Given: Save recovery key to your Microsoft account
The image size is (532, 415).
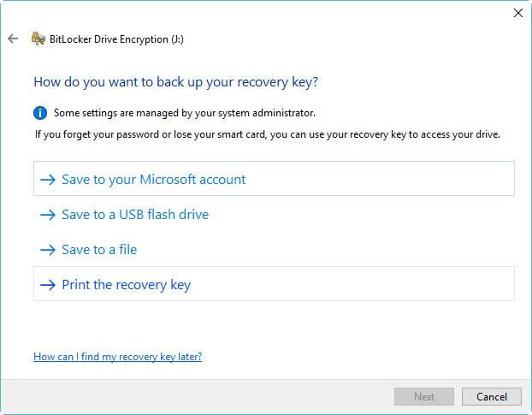Looking at the screenshot, I should [154, 180].
